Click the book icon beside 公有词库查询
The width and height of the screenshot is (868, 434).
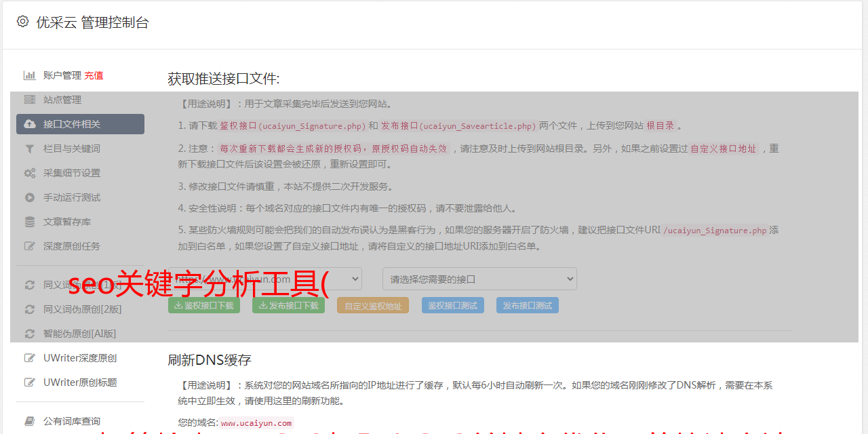coord(30,421)
